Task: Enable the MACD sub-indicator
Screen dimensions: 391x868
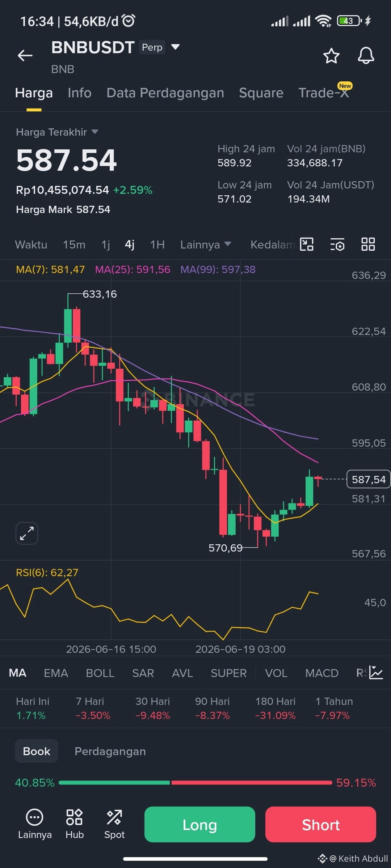Action: coord(322,673)
